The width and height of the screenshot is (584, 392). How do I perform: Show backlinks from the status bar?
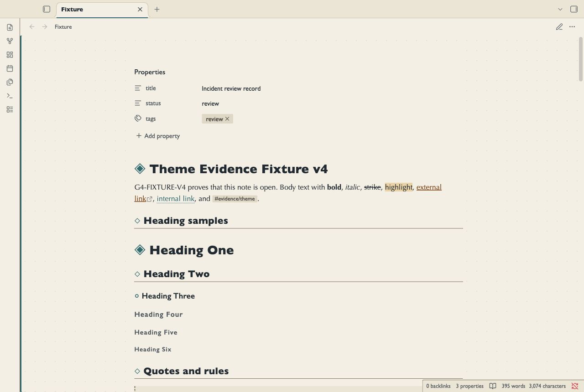pyautogui.click(x=438, y=386)
